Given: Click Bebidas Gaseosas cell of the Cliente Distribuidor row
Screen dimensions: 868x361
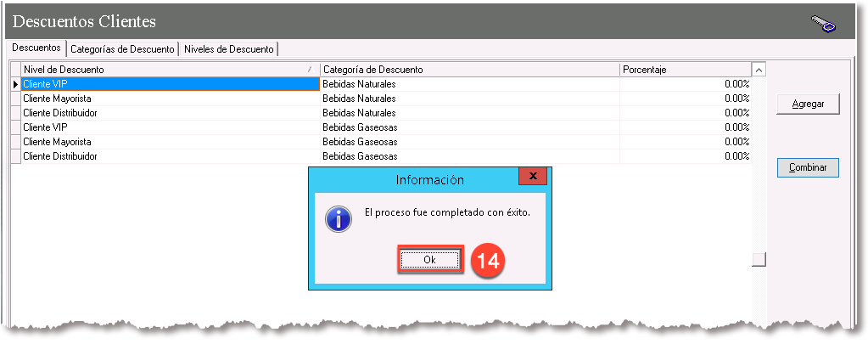Looking at the screenshot, I should (x=469, y=156).
